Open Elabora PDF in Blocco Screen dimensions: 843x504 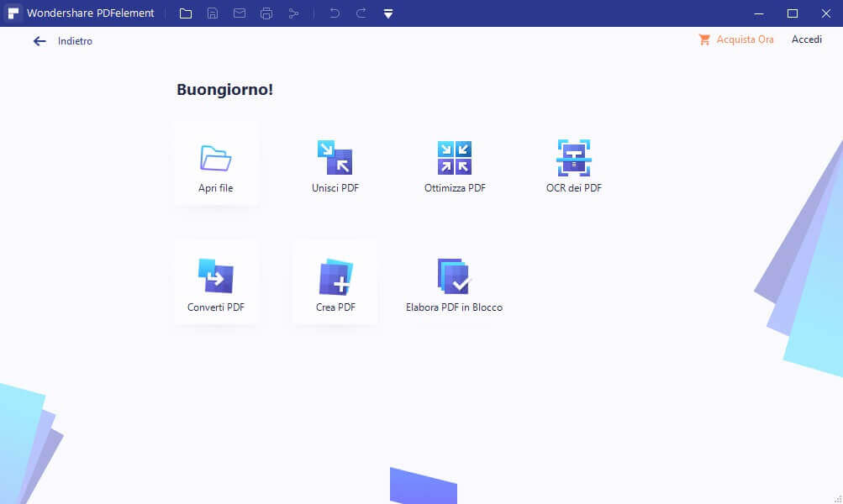click(x=455, y=277)
